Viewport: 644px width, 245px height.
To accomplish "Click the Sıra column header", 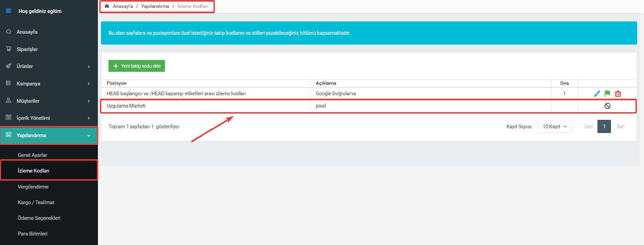I will point(564,83).
